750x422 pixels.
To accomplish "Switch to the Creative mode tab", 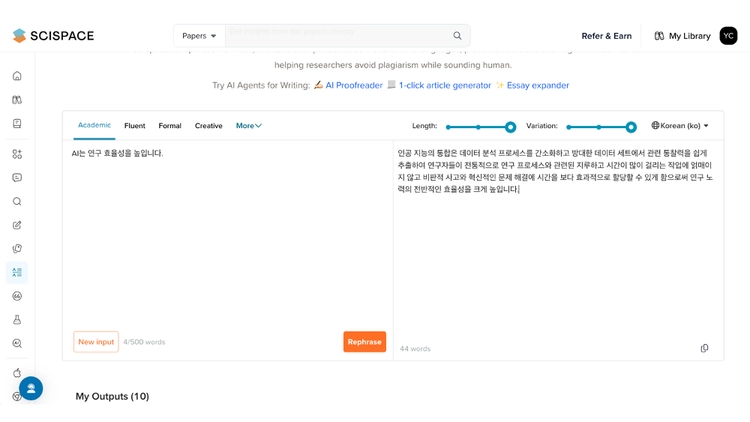I will tap(209, 126).
